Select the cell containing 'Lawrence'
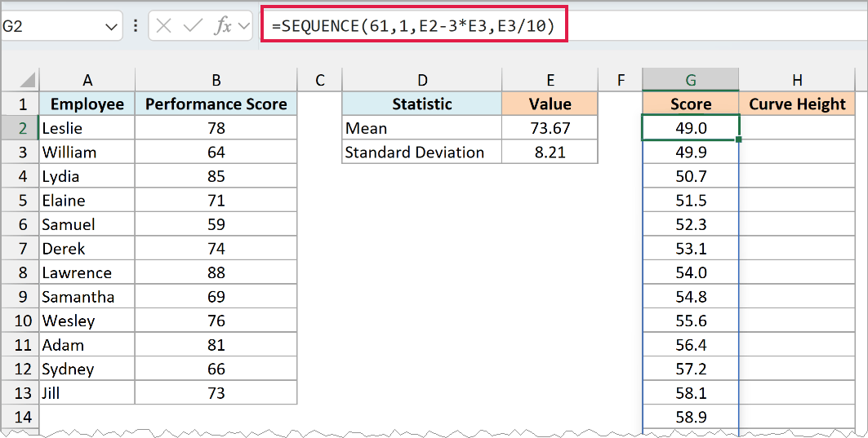The width and height of the screenshot is (868, 438). (87, 272)
